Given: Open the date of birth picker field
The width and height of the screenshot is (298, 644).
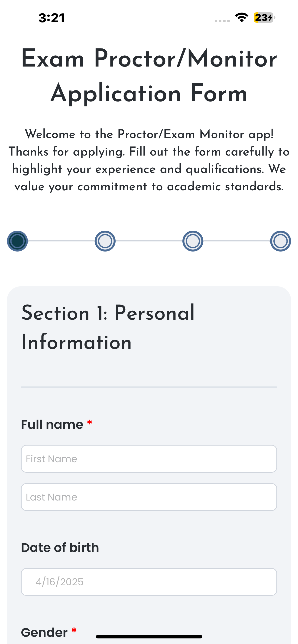Looking at the screenshot, I should (149, 582).
